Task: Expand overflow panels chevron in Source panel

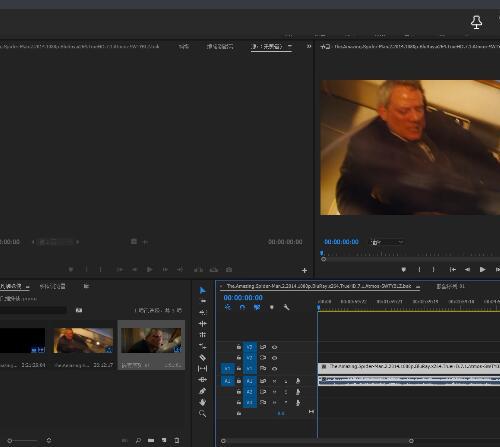Action: tap(309, 46)
